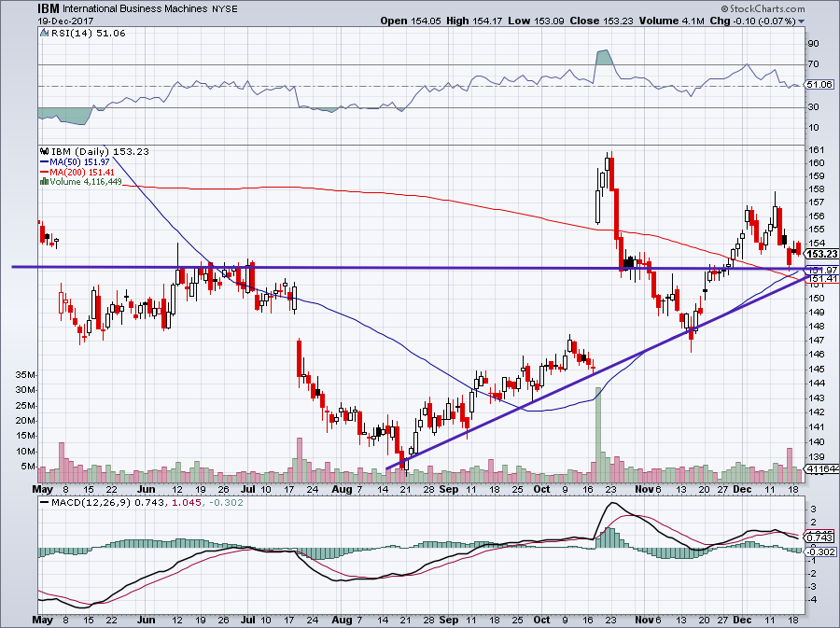Image resolution: width=840 pixels, height=628 pixels.
Task: Click the 19-Dec-2017 chart date
Action: click(x=65, y=21)
